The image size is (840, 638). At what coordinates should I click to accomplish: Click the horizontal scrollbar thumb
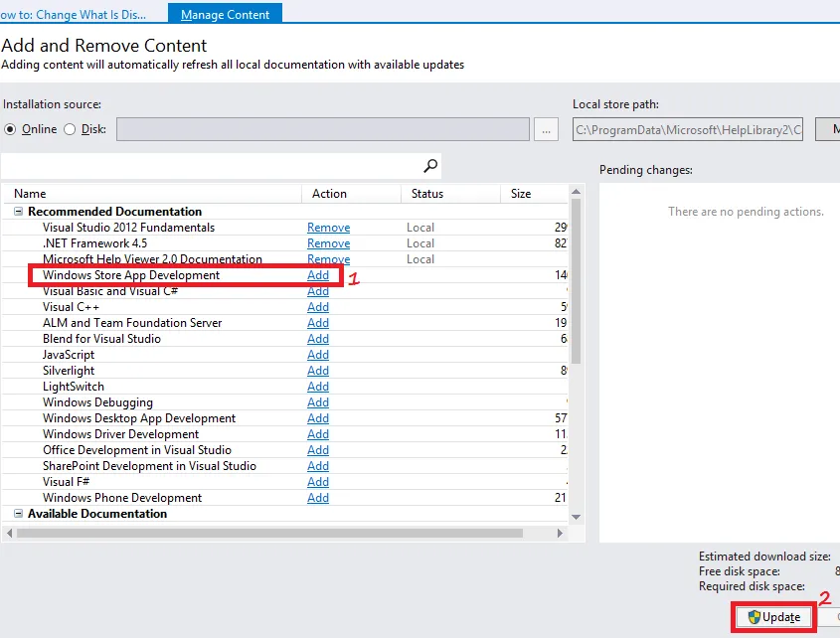270,533
